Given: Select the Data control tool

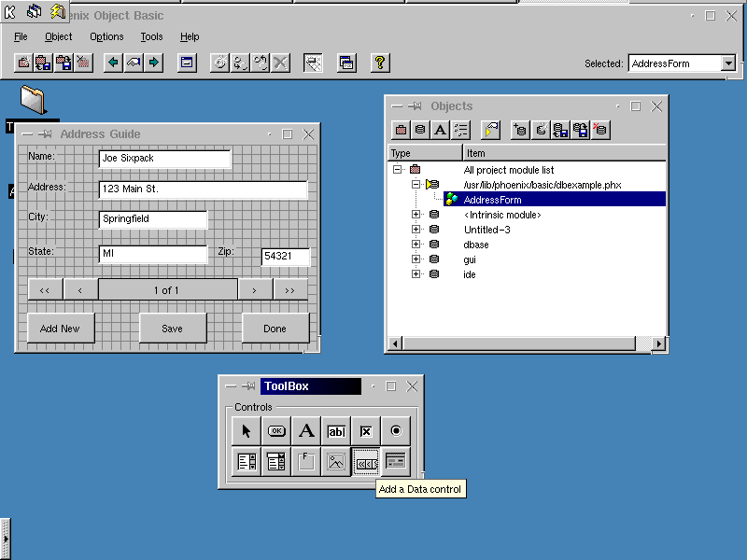Looking at the screenshot, I should (x=366, y=461).
